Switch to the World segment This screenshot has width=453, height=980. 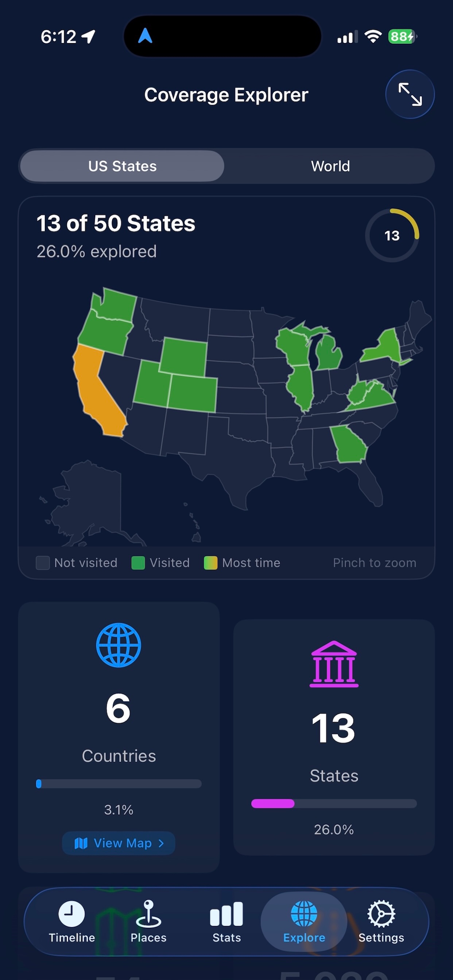click(x=330, y=166)
